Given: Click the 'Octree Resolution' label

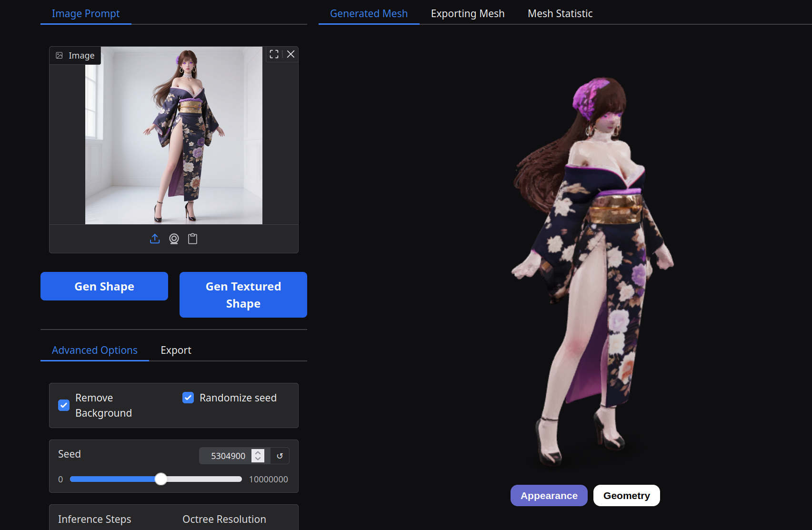Looking at the screenshot, I should coord(224,519).
